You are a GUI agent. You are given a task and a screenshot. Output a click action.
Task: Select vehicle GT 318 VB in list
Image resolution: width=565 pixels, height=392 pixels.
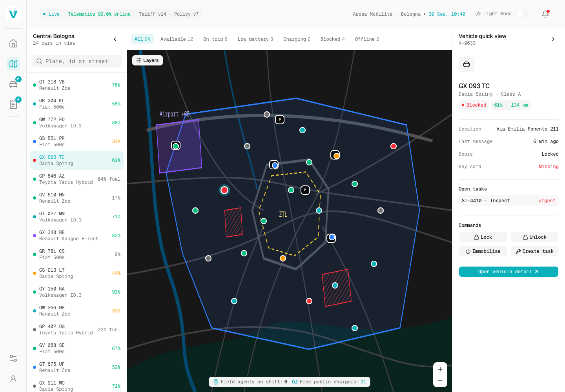77,85
